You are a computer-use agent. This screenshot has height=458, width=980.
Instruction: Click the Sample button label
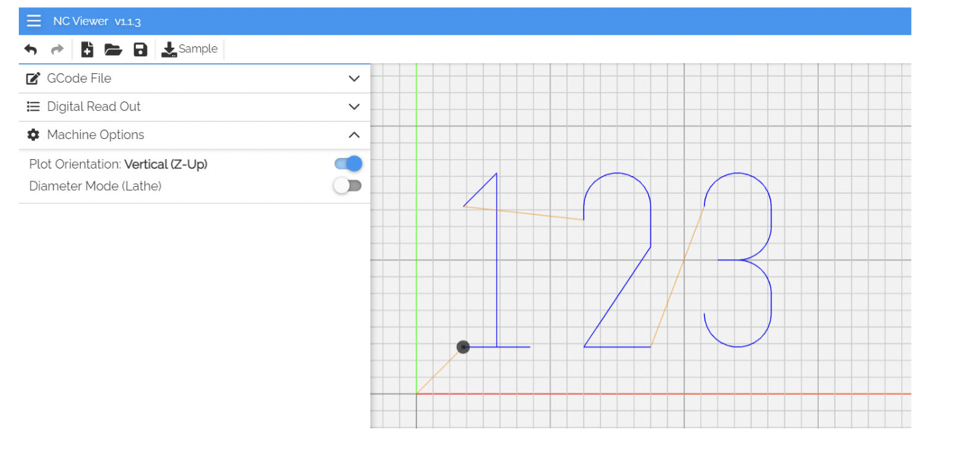[198, 48]
